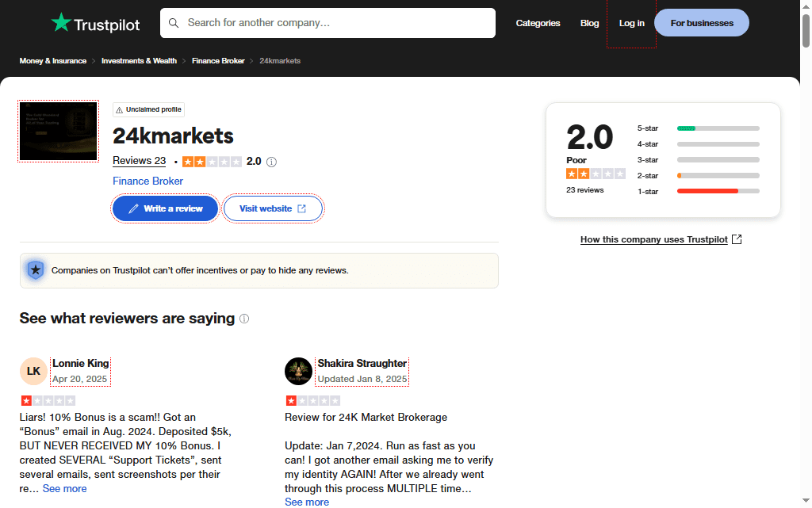Screen dimensions: 812x508
Task: Open Shakira Straughter's reviewer profile name
Action: coord(362,364)
